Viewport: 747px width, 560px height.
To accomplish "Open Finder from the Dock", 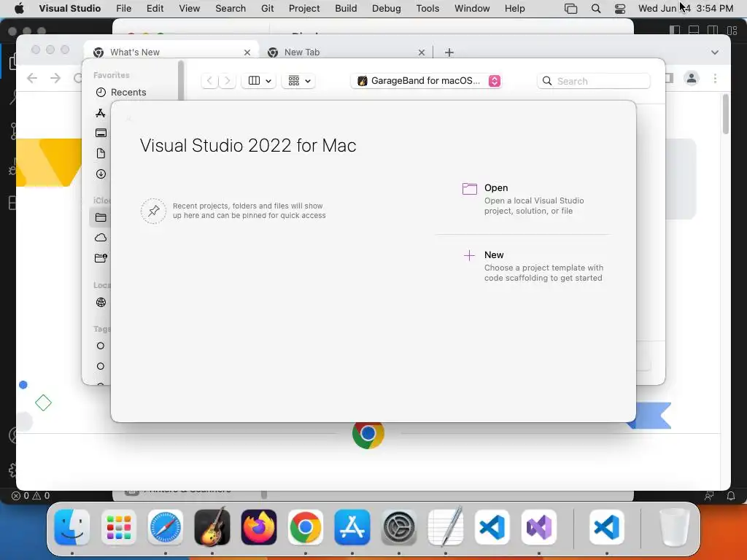I will point(72,527).
